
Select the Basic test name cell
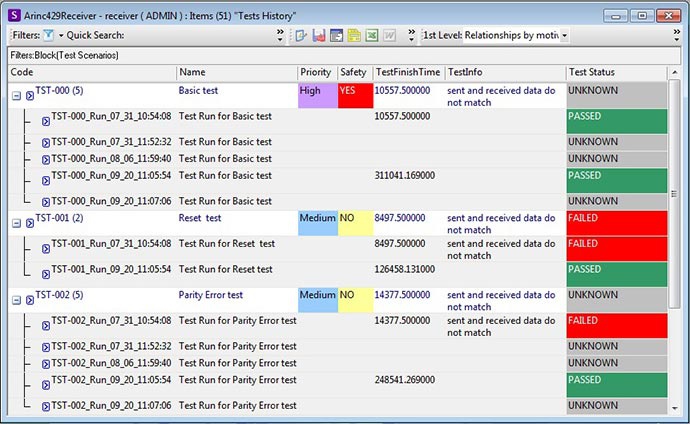(198, 91)
